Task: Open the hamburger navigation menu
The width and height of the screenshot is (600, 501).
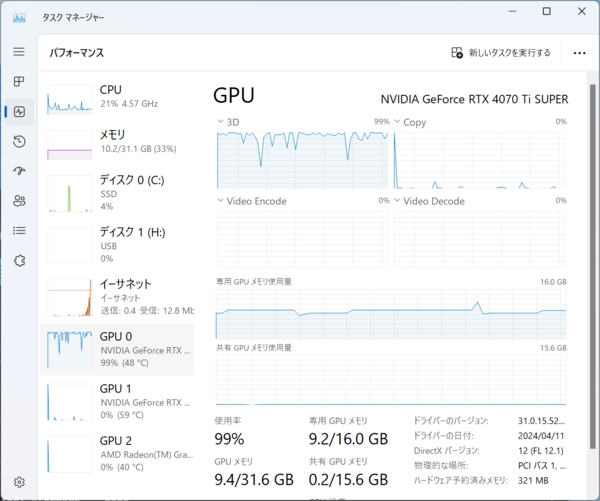Action: [x=19, y=52]
